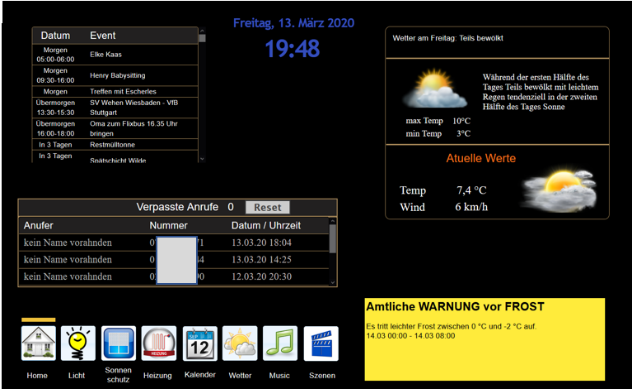Reset the missed calls counter
The image size is (632, 389).
268,207
